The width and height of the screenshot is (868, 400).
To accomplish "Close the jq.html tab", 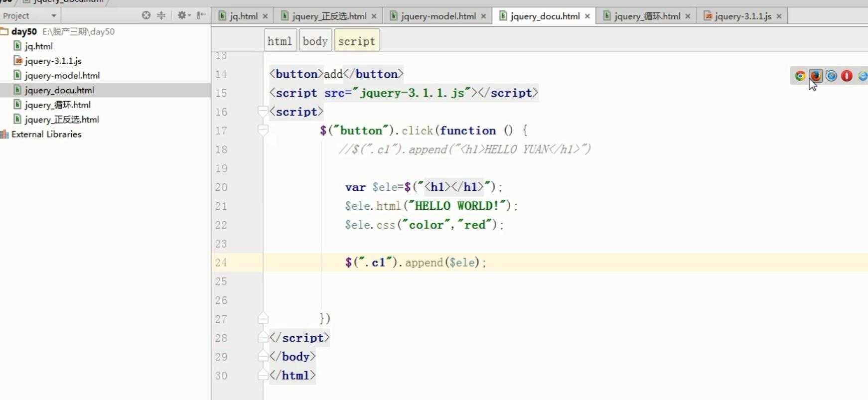I will tap(265, 16).
